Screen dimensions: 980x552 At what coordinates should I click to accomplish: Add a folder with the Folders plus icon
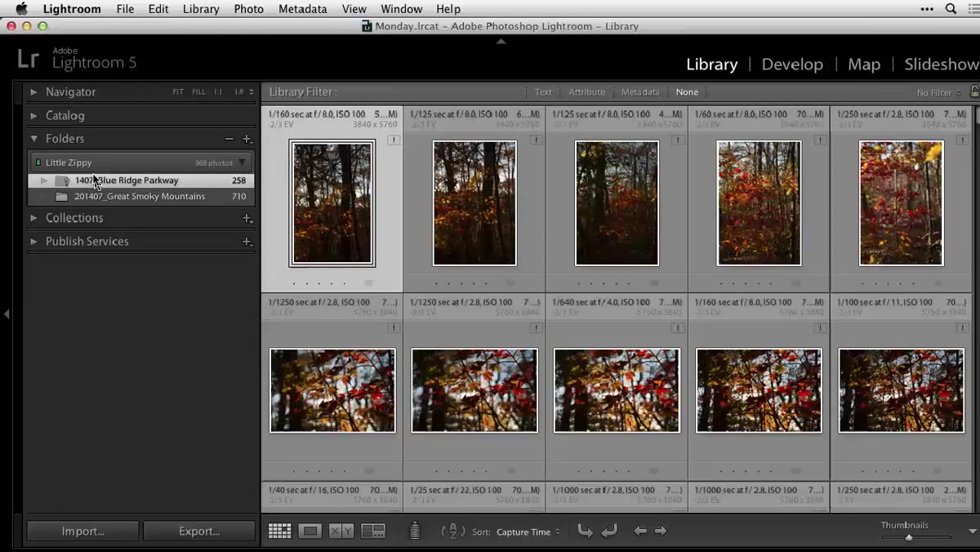(247, 139)
